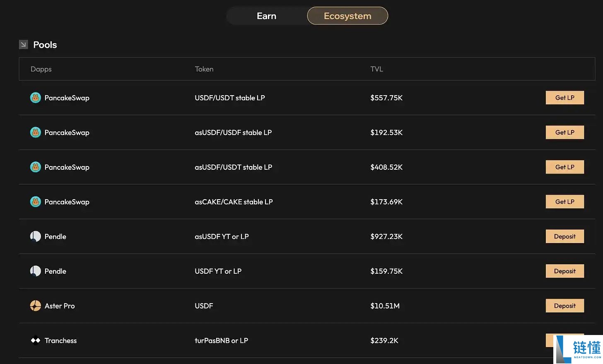Click the Aster Pro logo icon
Image resolution: width=603 pixels, height=364 pixels.
point(36,306)
